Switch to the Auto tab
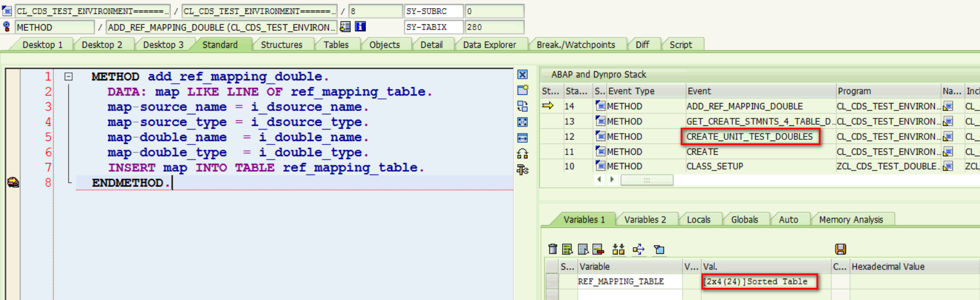The width and height of the screenshot is (980, 300). (x=788, y=220)
